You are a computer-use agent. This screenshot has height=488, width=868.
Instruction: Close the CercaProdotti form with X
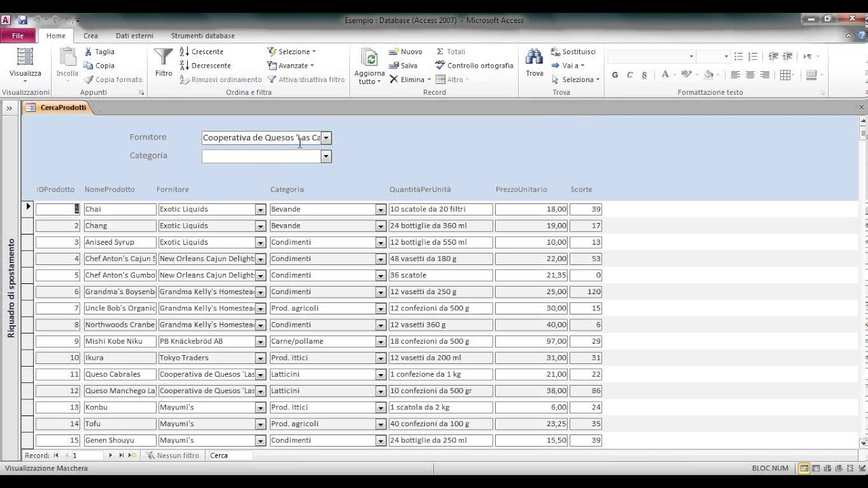point(862,108)
